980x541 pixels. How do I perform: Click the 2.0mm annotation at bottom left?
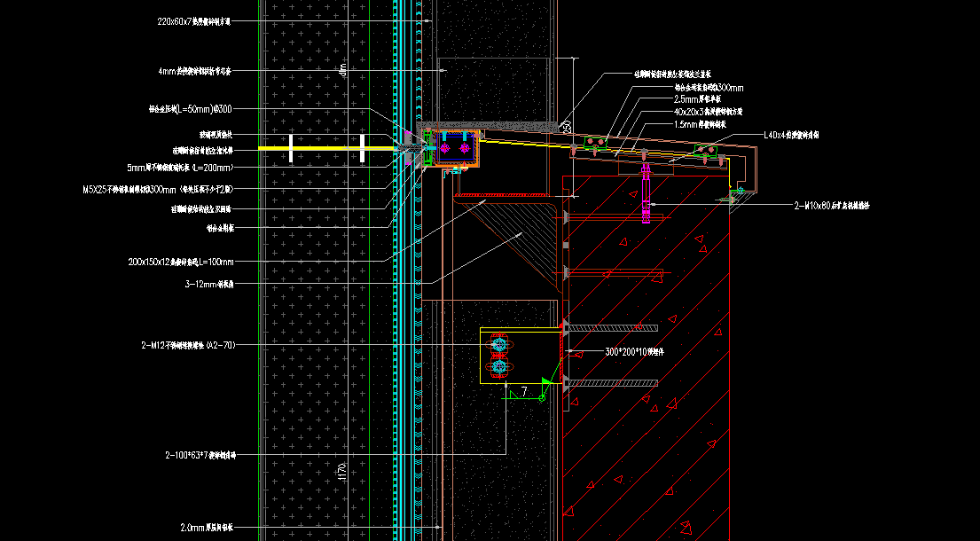pyautogui.click(x=208, y=526)
